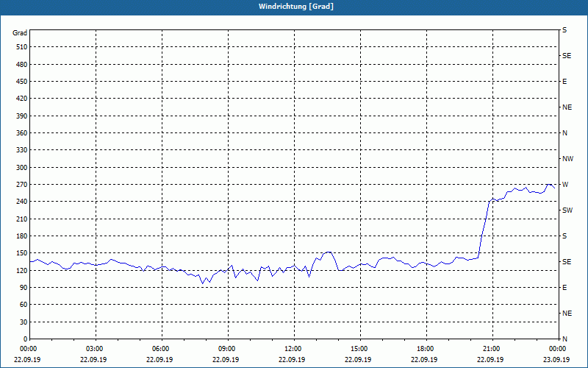Click the 180 y-axis value
588x368 pixels.
(x=22, y=236)
